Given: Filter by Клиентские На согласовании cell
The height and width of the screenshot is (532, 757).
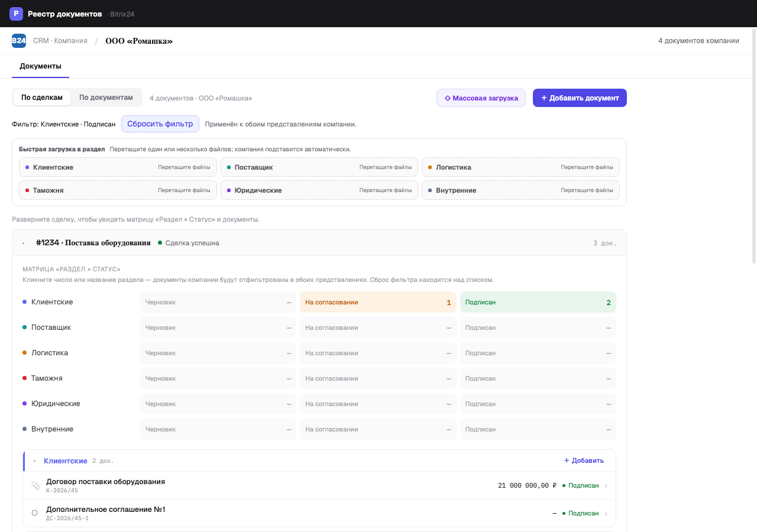Looking at the screenshot, I should [378, 302].
